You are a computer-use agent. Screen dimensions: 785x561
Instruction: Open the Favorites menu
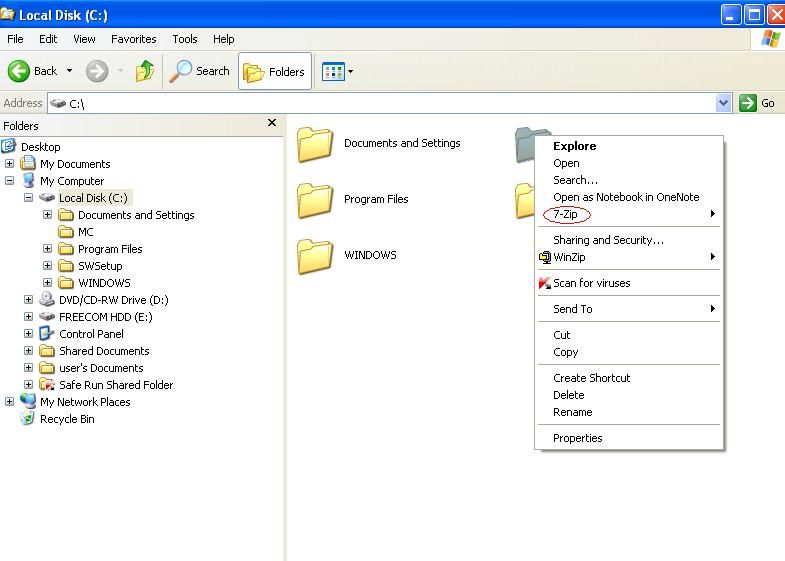pyautogui.click(x=133, y=39)
